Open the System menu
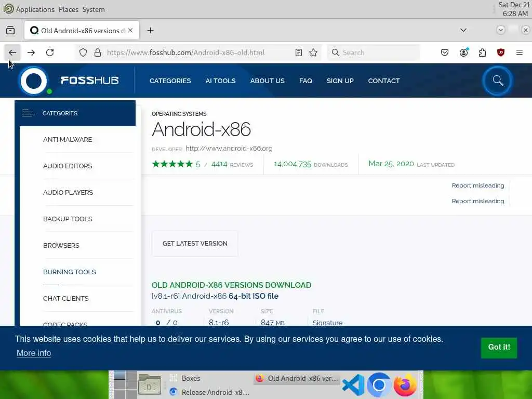 pyautogui.click(x=94, y=9)
